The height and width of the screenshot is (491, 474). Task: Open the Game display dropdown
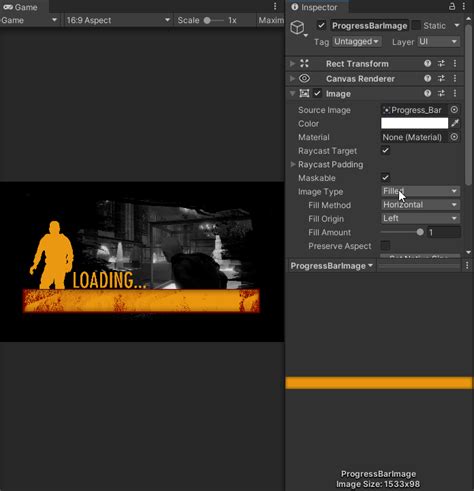29,20
